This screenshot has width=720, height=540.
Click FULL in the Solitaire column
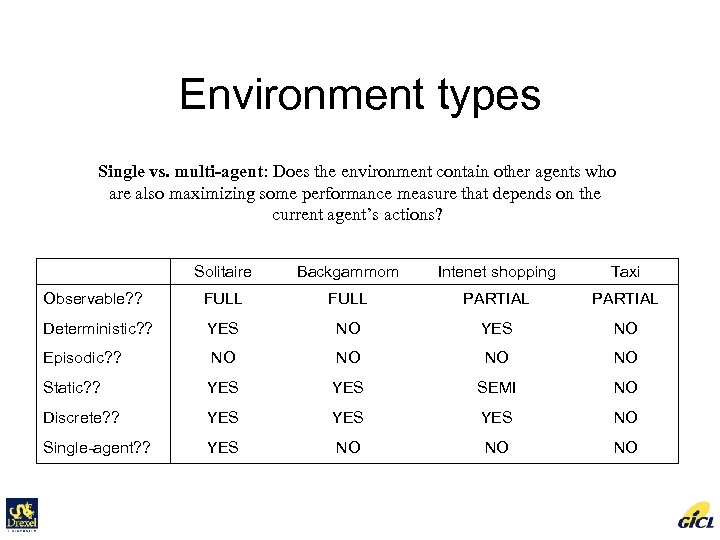pyautogui.click(x=222, y=298)
